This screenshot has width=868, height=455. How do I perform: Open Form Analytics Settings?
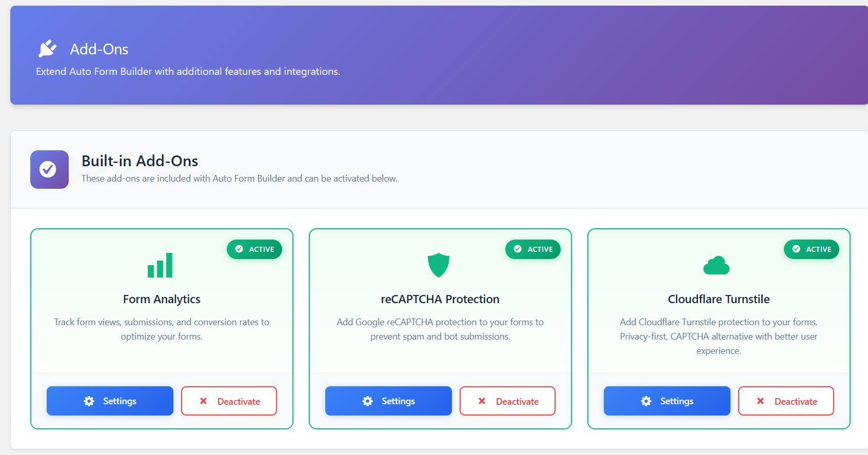[x=110, y=401]
